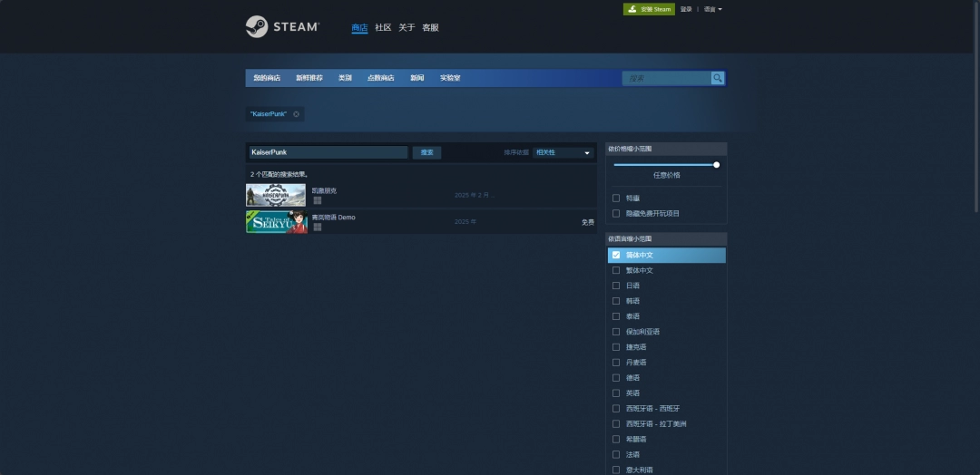Click the 登录 login link
Viewport: 980px width, 475px height.
pyautogui.click(x=686, y=9)
